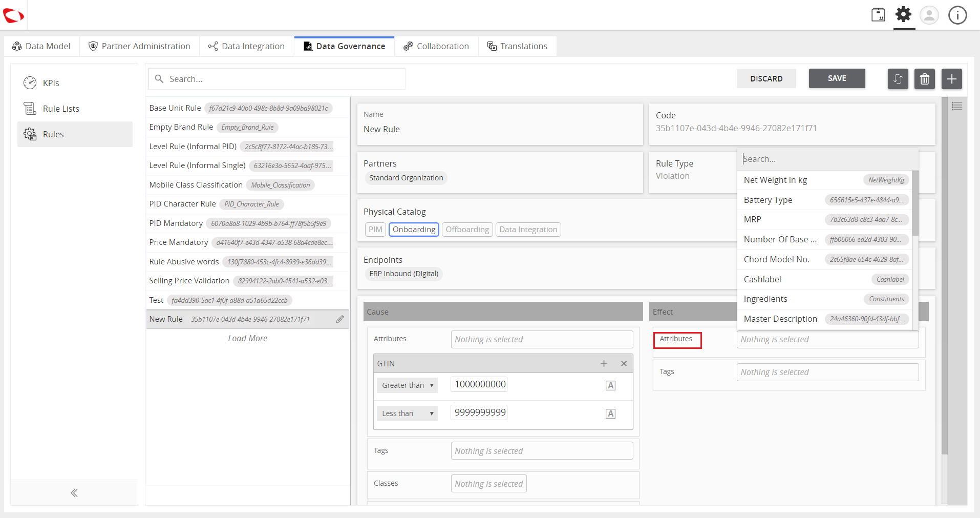This screenshot has width=980, height=518.
Task: Open Cause Classes selection field
Action: click(x=488, y=484)
